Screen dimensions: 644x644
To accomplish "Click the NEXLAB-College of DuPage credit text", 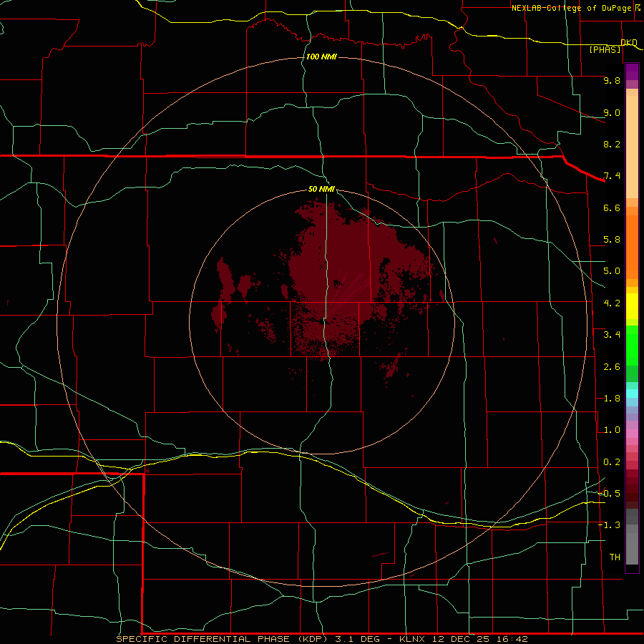I will click(x=571, y=8).
